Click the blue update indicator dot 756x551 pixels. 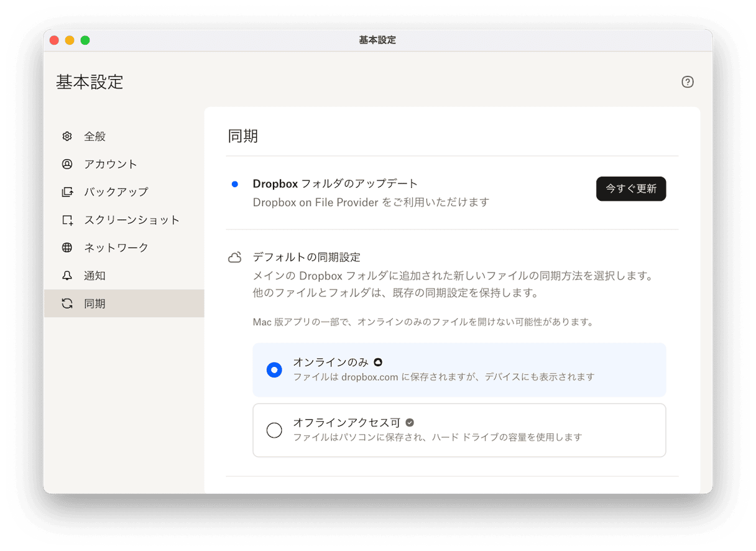(x=234, y=184)
